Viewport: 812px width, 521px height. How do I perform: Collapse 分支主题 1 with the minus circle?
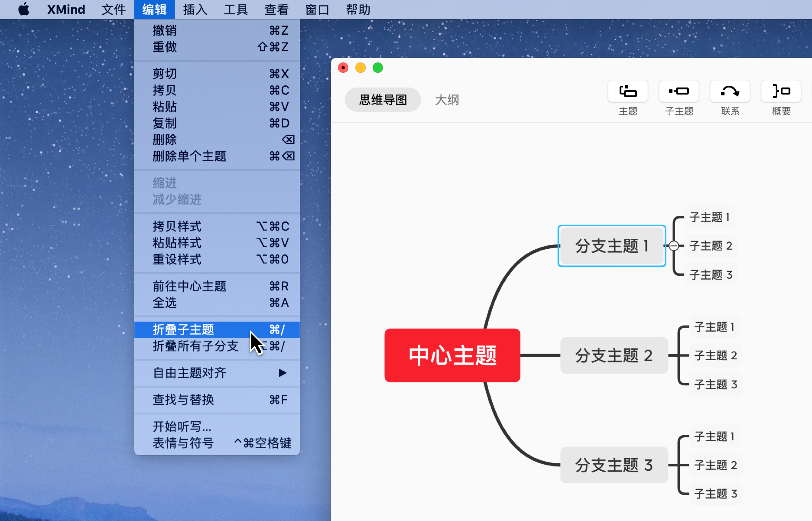674,246
